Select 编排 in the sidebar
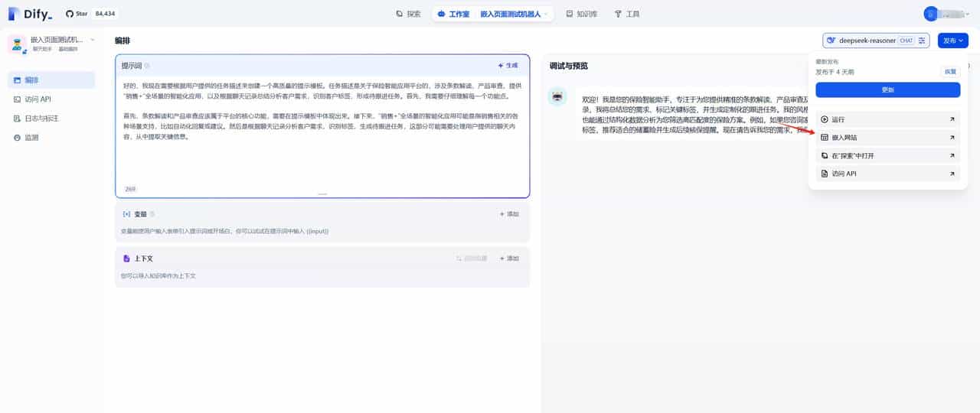 [x=51, y=80]
